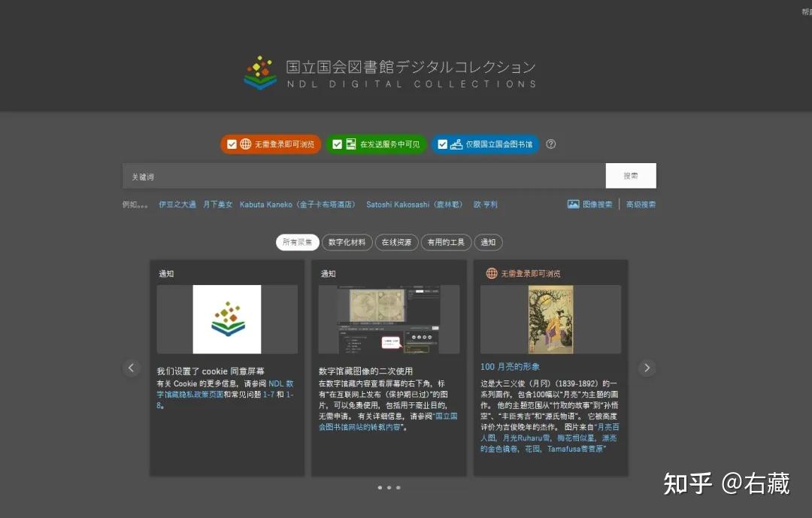The height and width of the screenshot is (518, 812).
Task: Click the globe icon in the orange filter
Action: pos(245,144)
